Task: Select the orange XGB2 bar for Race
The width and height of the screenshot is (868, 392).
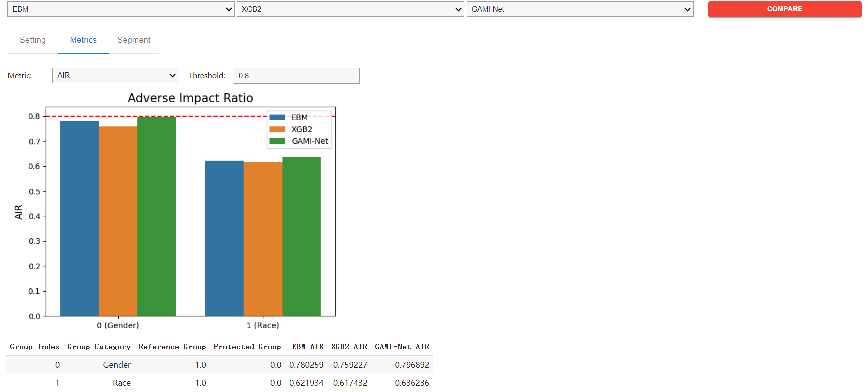Action: [263, 239]
